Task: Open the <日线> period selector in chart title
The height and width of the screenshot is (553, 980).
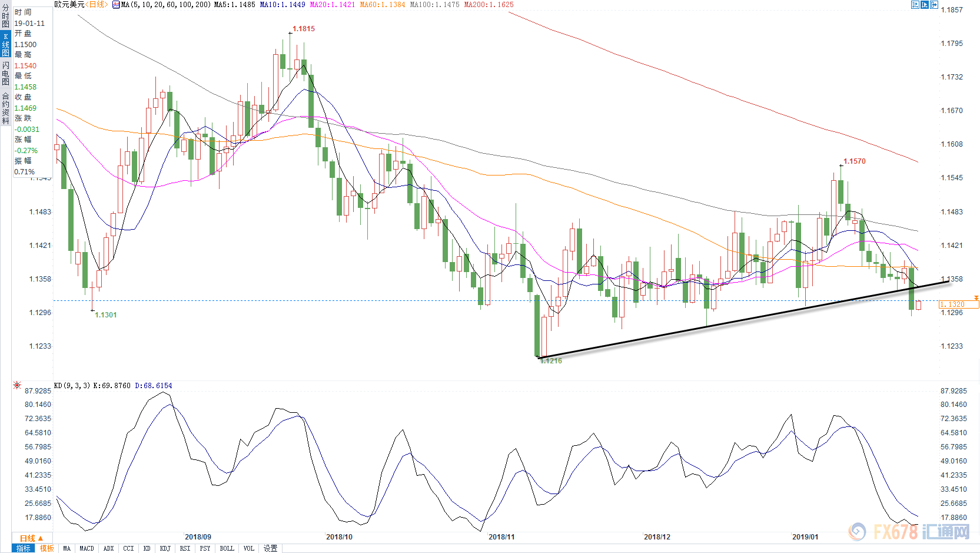Action: point(96,5)
